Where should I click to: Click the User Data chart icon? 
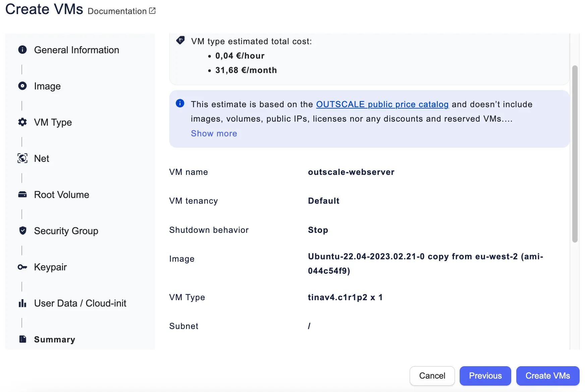22,303
